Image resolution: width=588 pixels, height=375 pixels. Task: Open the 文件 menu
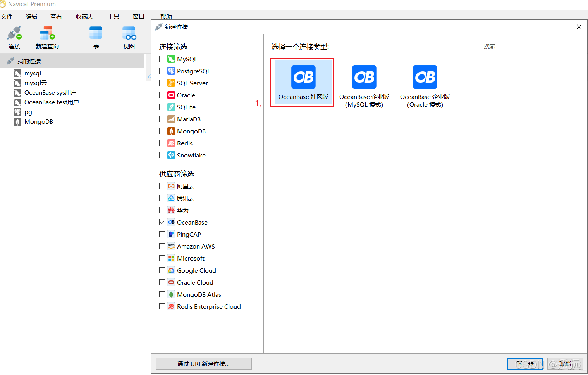pos(7,16)
